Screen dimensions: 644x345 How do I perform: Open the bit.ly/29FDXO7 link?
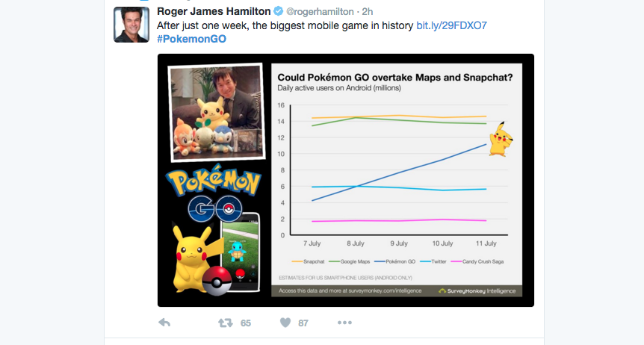451,25
